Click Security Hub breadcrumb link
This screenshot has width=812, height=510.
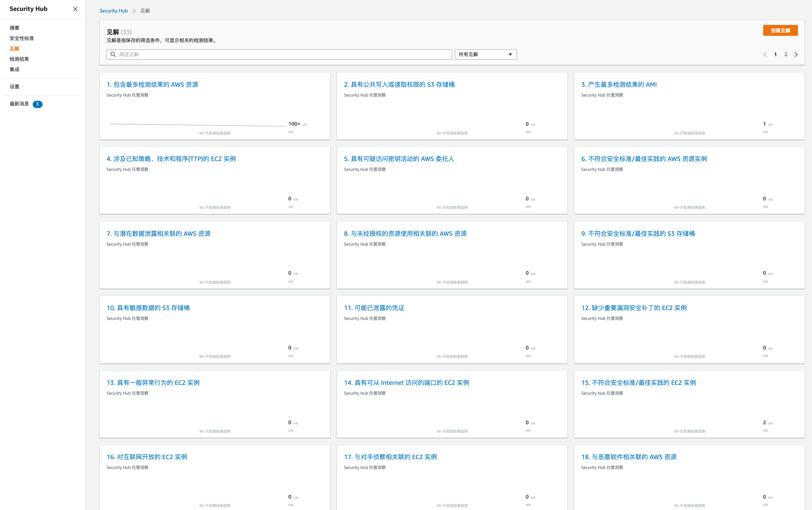(x=114, y=11)
